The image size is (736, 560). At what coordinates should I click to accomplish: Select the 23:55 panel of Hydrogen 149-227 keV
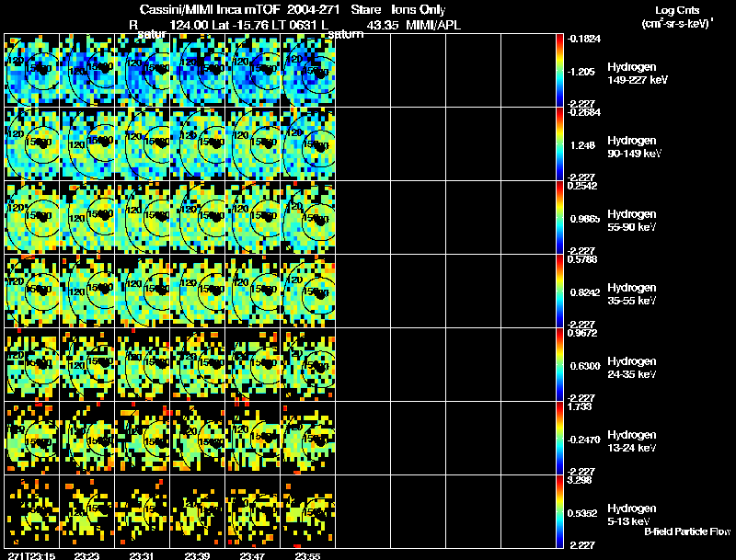point(308,71)
